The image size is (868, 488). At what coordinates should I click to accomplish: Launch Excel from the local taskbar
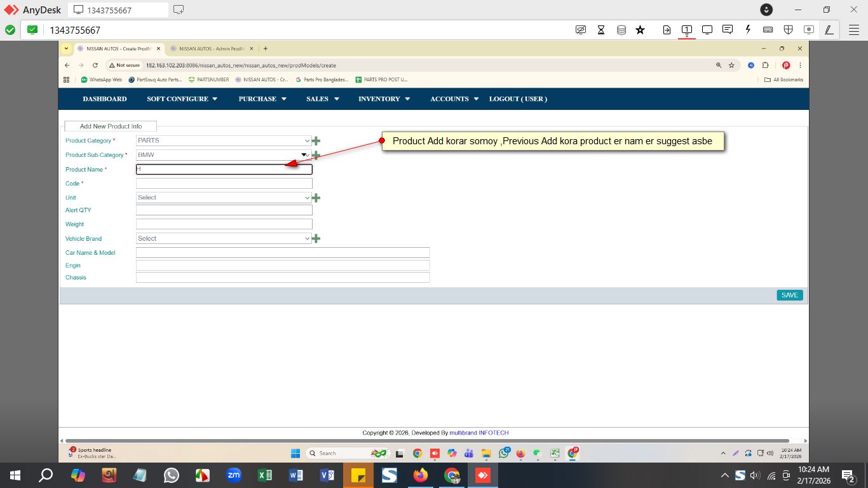(x=265, y=475)
